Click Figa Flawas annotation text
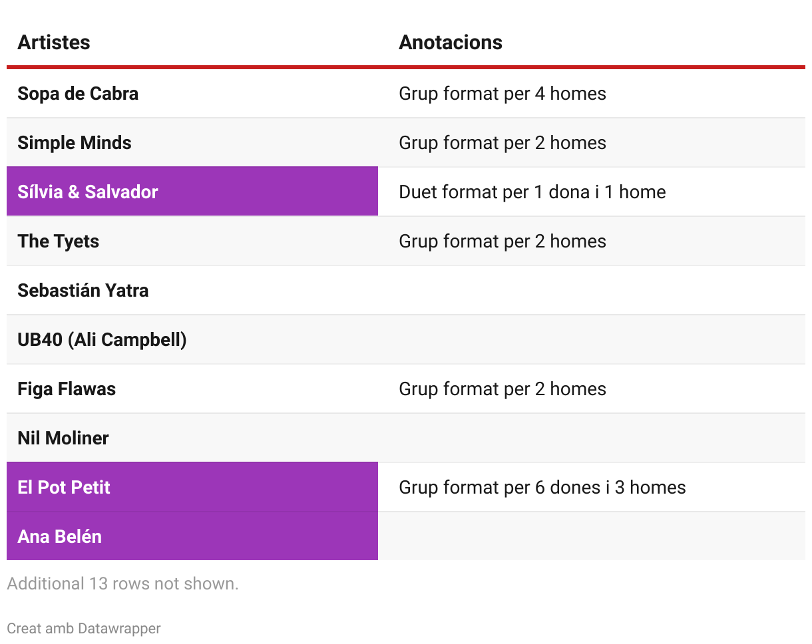 click(503, 389)
